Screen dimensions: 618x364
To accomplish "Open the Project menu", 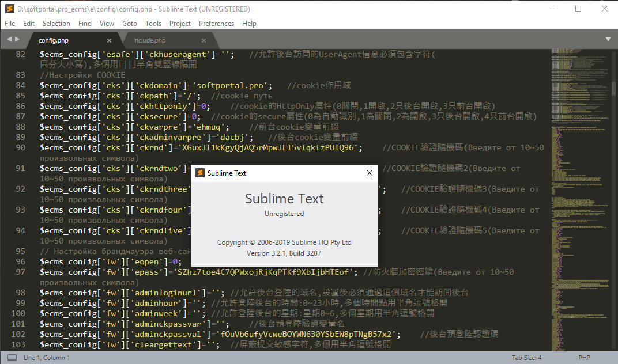I will pyautogui.click(x=180, y=24).
